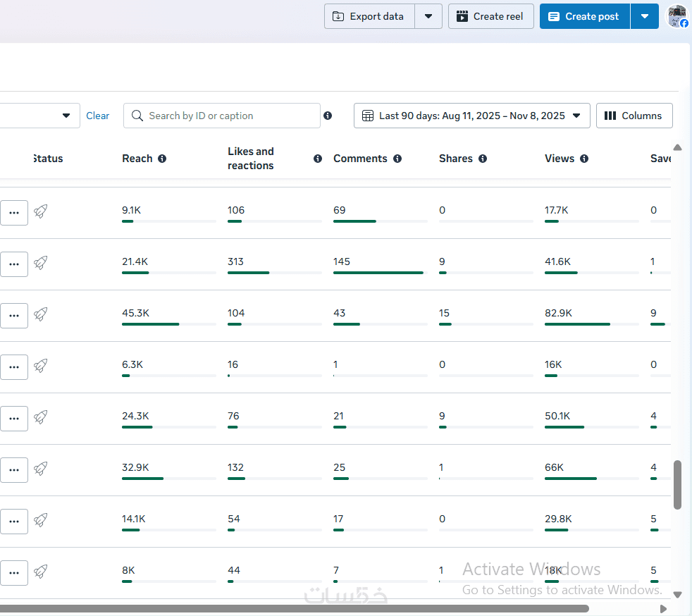Click info icon for Likes and reactions

pos(318,159)
